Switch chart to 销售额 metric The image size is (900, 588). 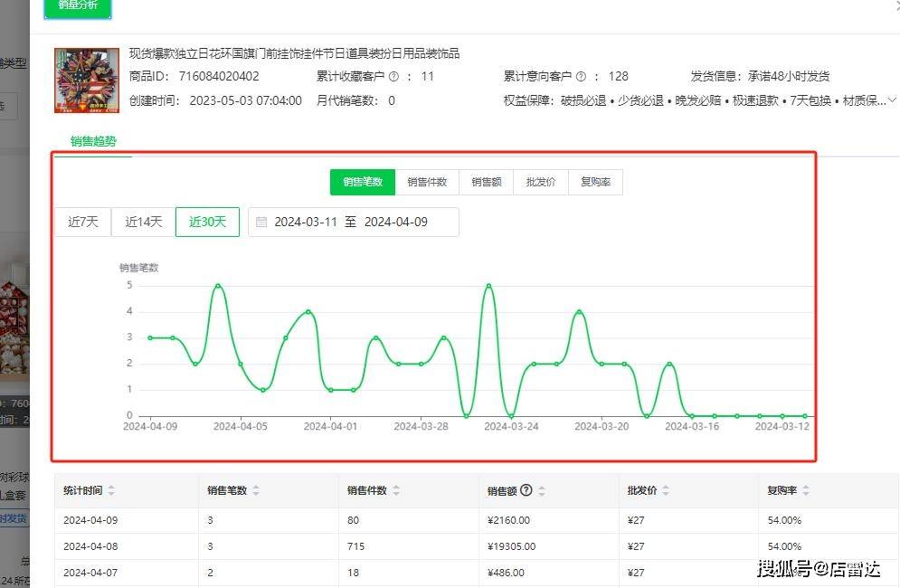[x=487, y=182]
